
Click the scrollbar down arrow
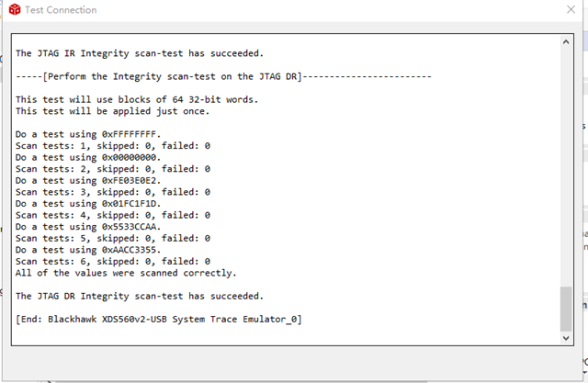click(x=566, y=338)
